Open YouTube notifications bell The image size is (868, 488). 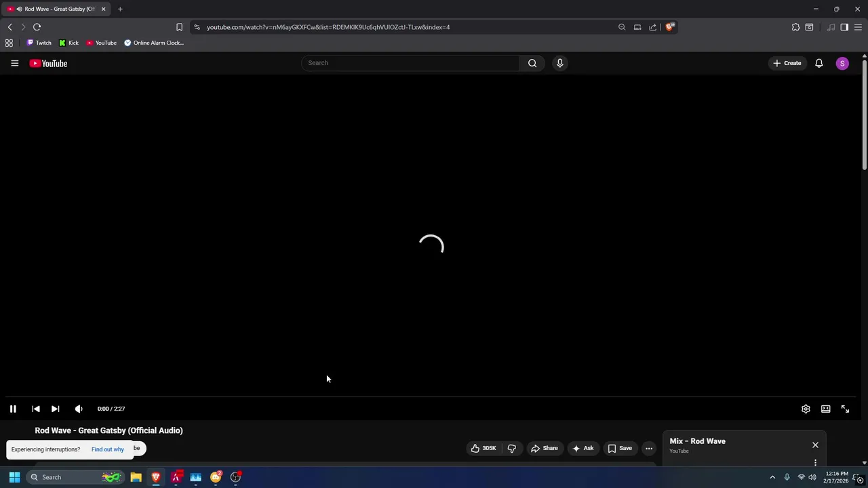tap(819, 63)
